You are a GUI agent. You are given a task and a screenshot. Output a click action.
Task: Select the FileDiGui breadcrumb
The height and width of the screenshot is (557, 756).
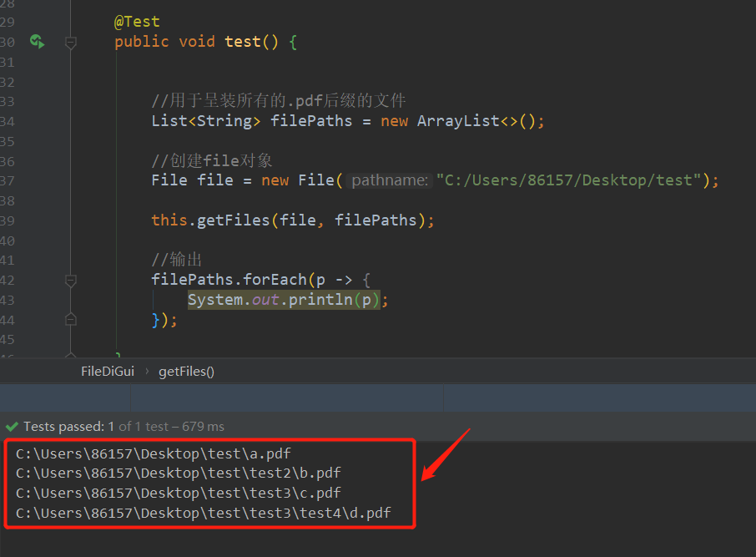108,371
